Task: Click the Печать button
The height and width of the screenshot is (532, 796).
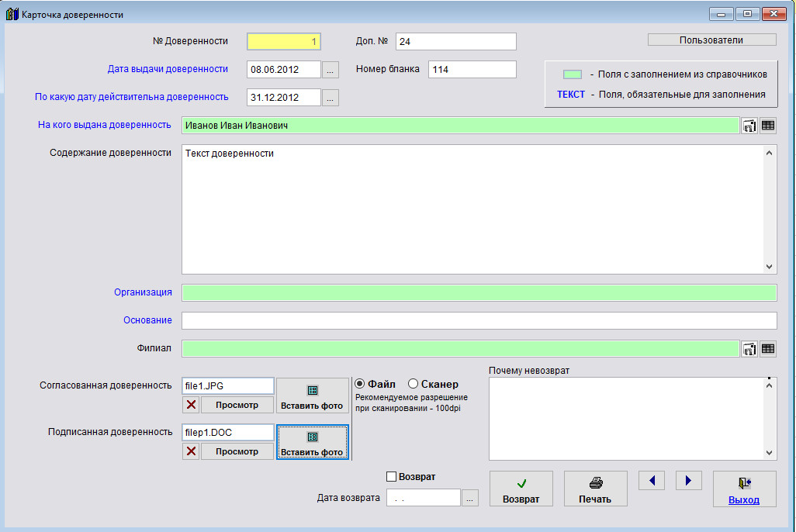Action: pyautogui.click(x=595, y=489)
